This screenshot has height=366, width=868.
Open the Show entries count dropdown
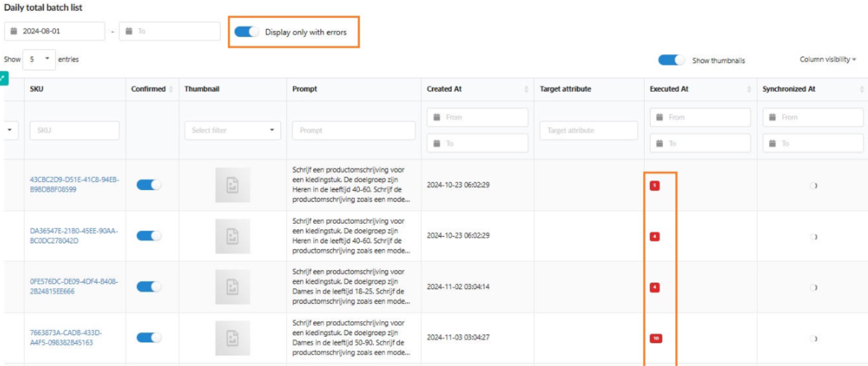pyautogui.click(x=39, y=59)
